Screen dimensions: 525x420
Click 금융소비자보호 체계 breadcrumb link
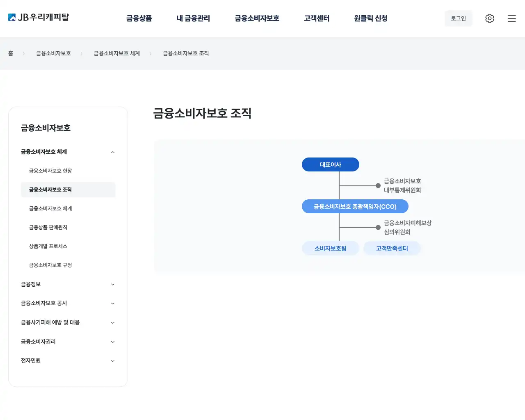pos(117,53)
